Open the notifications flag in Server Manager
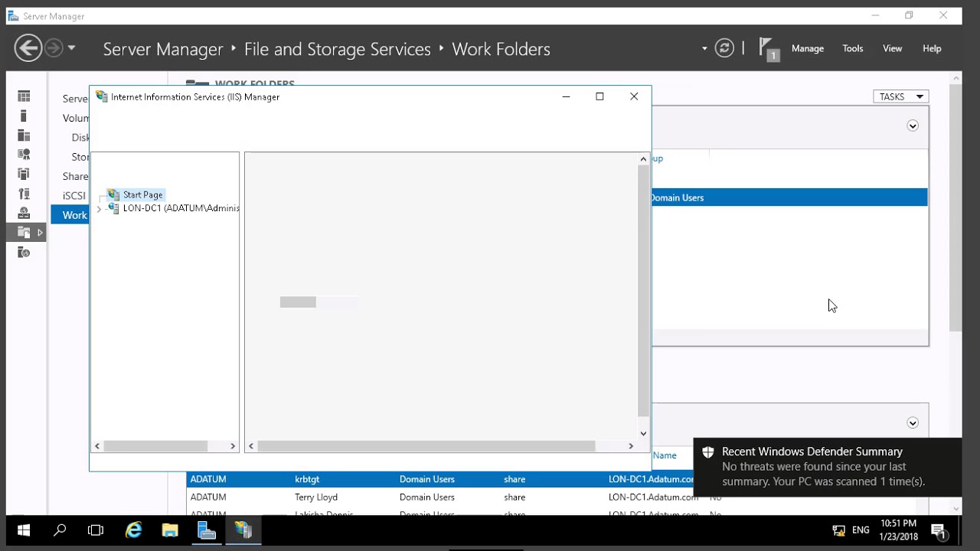The width and height of the screenshot is (980, 551). tap(769, 49)
